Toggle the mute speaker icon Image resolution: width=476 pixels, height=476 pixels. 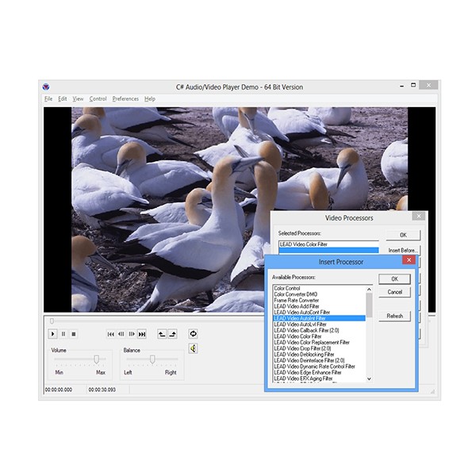193,349
